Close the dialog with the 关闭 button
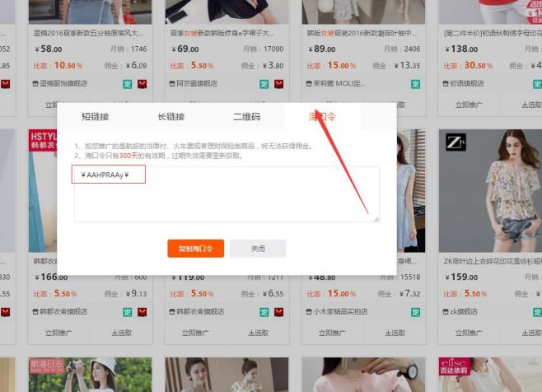 (258, 248)
